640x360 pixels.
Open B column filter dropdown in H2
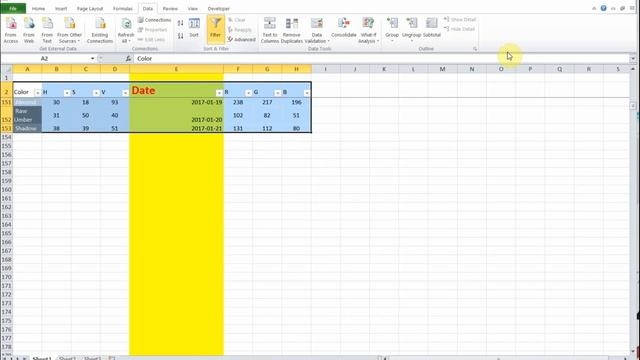(307, 93)
